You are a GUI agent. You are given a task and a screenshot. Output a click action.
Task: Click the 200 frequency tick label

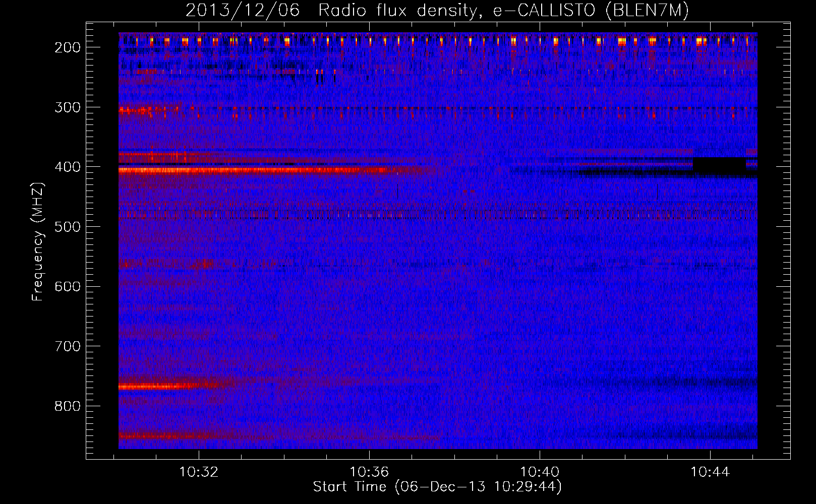[x=67, y=47]
